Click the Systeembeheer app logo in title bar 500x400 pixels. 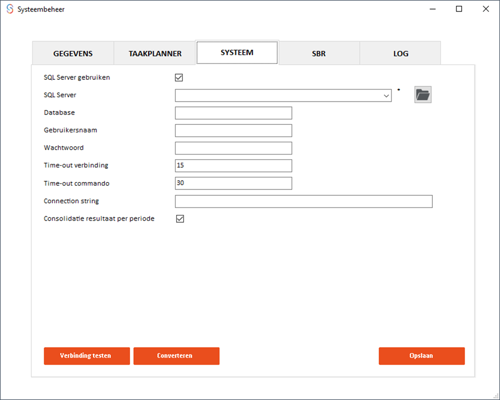pos(10,9)
